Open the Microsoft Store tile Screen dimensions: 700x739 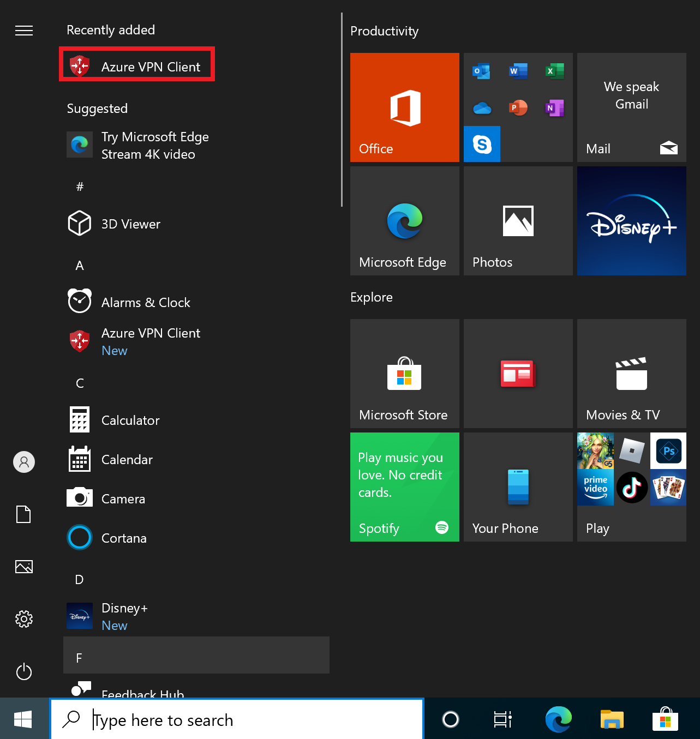click(x=405, y=374)
